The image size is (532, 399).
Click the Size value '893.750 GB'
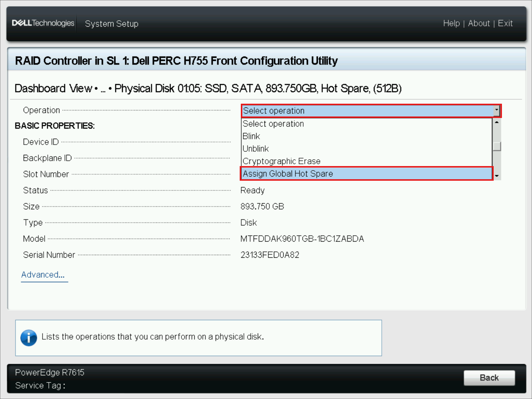(262, 206)
